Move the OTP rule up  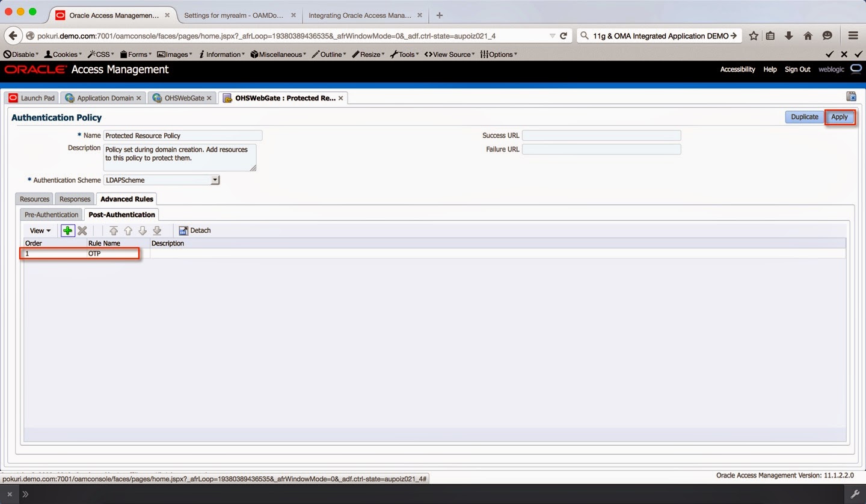tap(128, 230)
